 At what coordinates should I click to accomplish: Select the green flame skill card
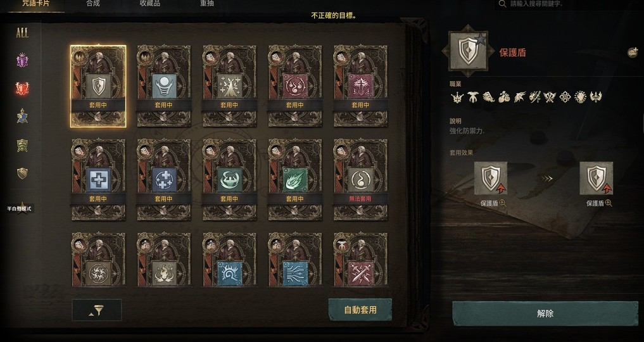pyautogui.click(x=295, y=179)
